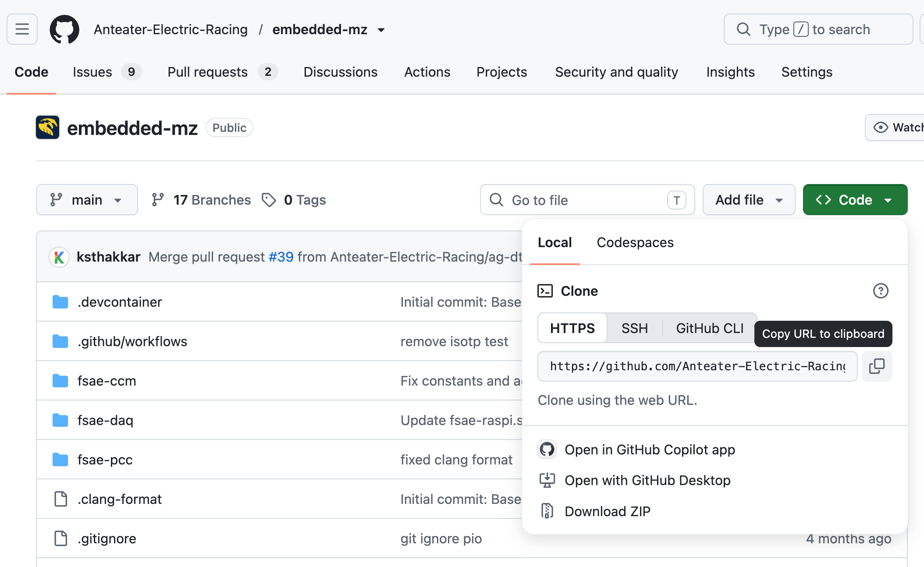Open the Add file dropdown

tap(749, 200)
